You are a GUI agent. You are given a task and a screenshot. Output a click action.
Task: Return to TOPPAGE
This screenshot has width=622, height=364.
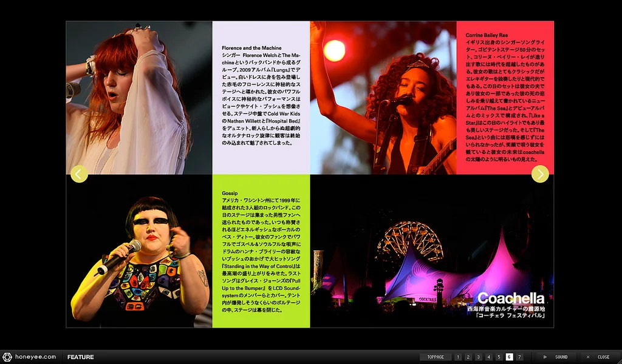click(435, 357)
